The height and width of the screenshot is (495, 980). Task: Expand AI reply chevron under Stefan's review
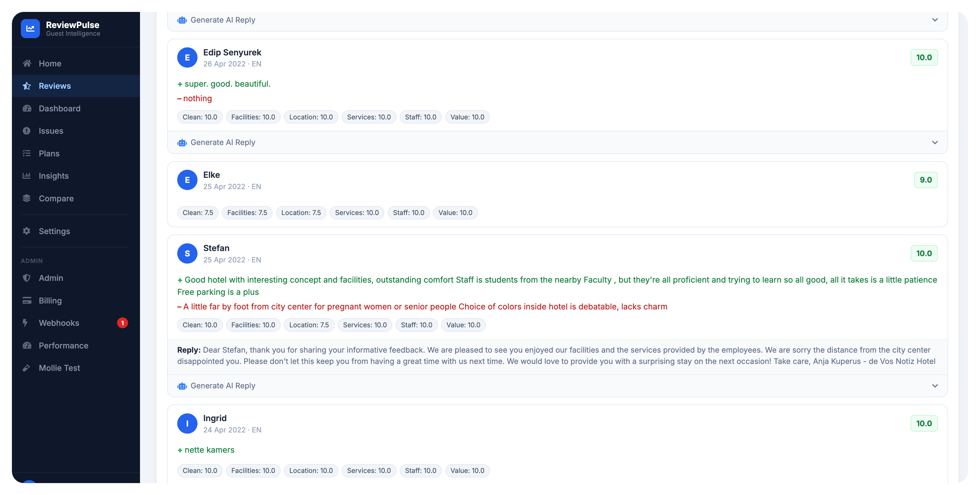935,386
